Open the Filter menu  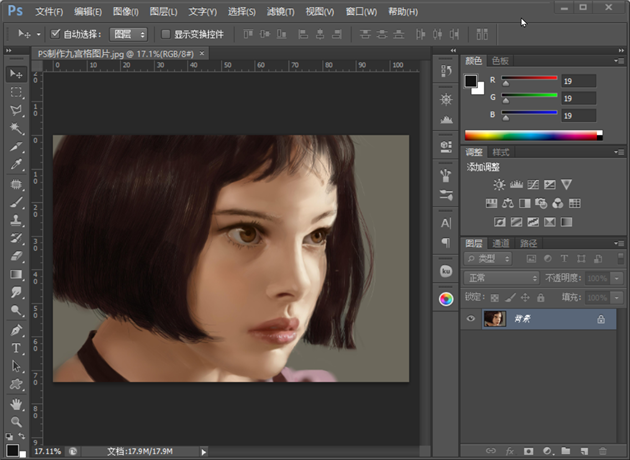coord(280,12)
